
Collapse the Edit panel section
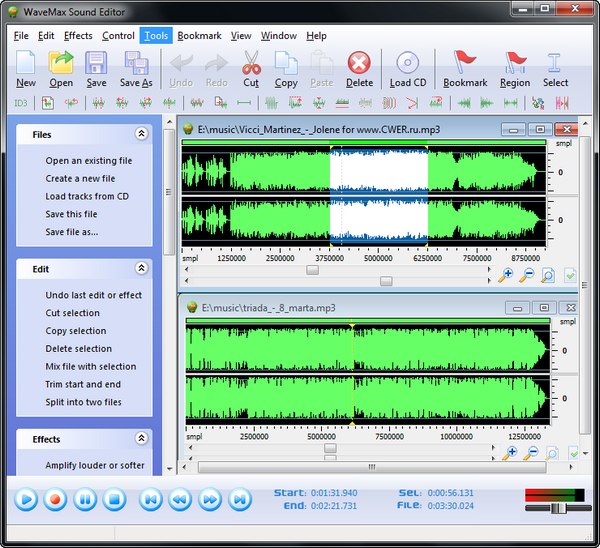[141, 269]
